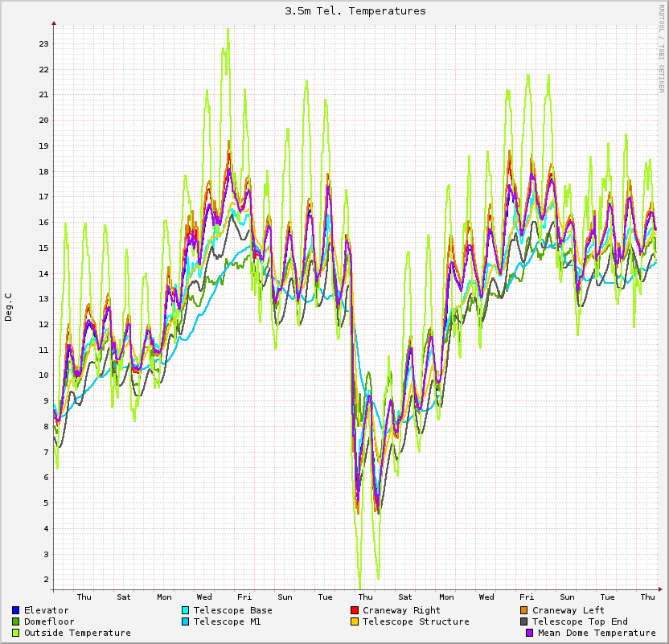Image resolution: width=669 pixels, height=644 pixels.
Task: Click the vertical RRDTOOL watermark text
Action: click(x=662, y=48)
